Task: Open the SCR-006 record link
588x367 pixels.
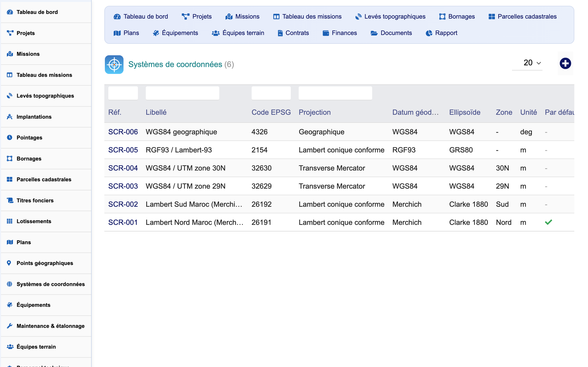Action: point(123,132)
